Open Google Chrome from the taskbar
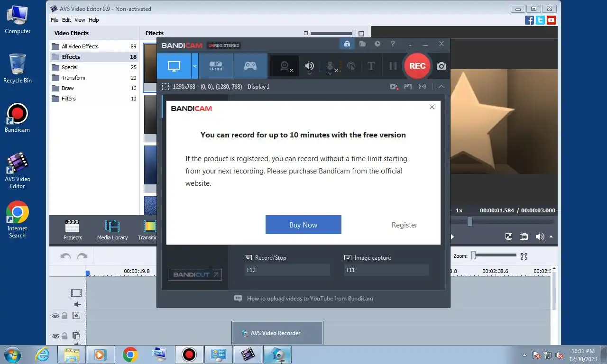607x364 pixels. [130, 355]
